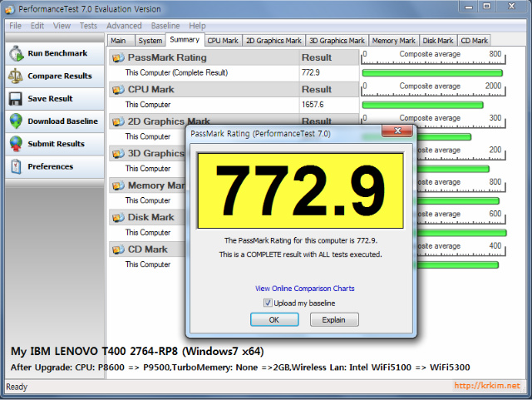Screen dimensions: 532x400
Task: Minimize the PerformanceTest window
Action: pyautogui.click(x=469, y=7)
